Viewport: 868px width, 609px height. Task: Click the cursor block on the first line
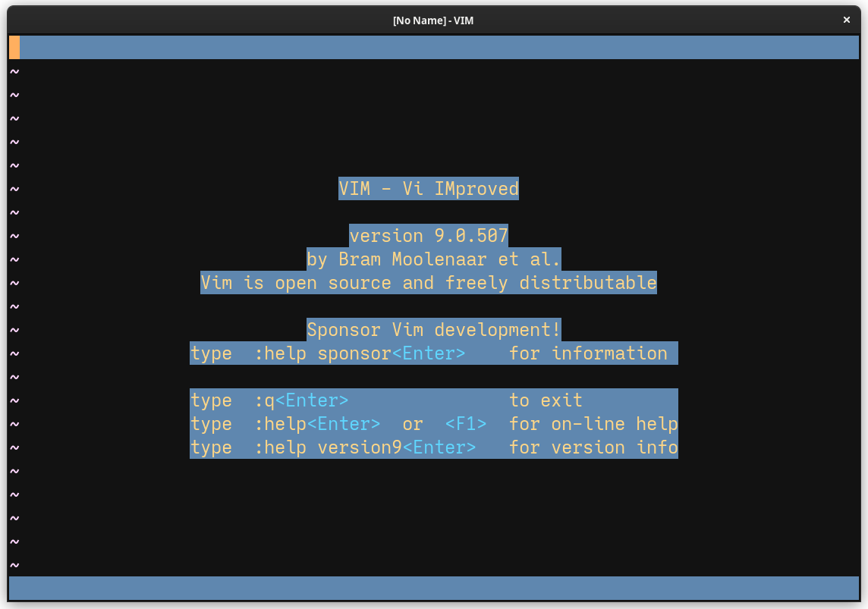[13, 47]
